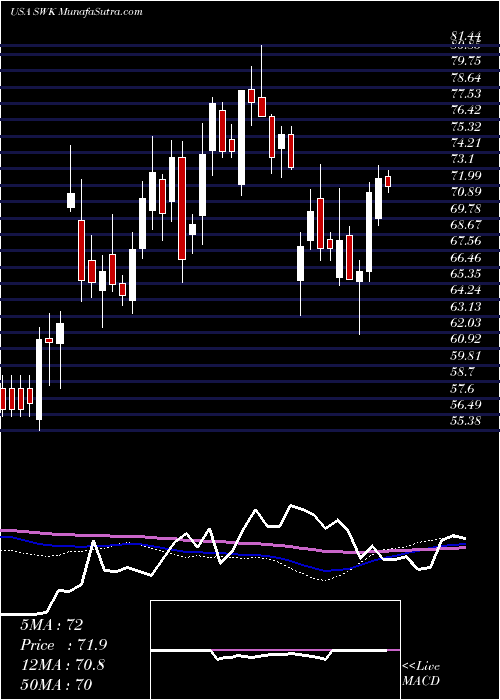This screenshot has width=500, height=700.
Task: Select the 69.78 price axis label
Action: coord(465,208)
